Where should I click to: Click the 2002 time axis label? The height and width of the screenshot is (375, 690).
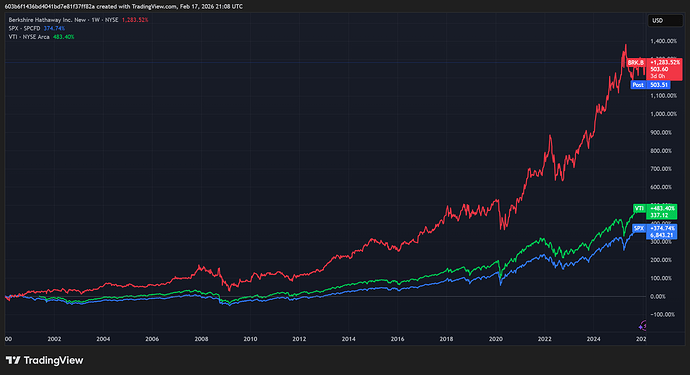click(x=54, y=339)
